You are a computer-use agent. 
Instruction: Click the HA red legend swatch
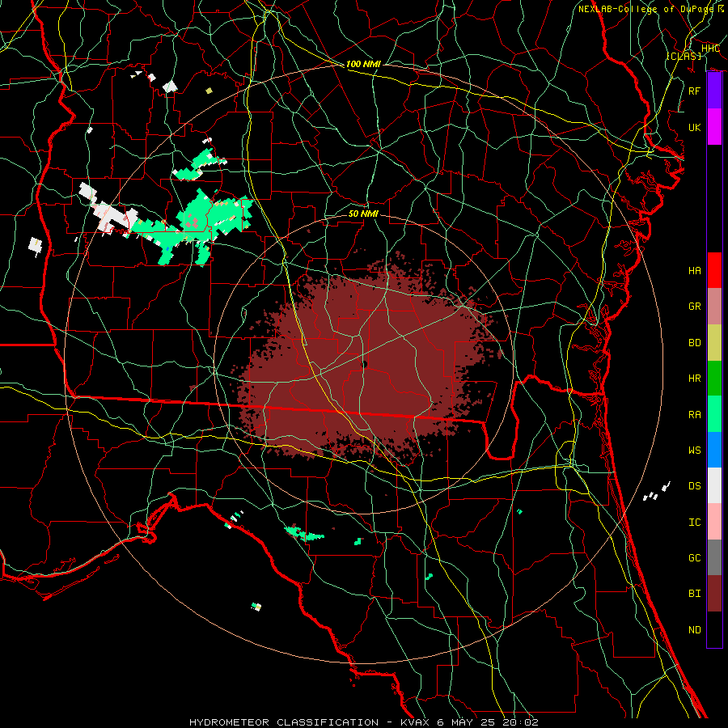(714, 270)
